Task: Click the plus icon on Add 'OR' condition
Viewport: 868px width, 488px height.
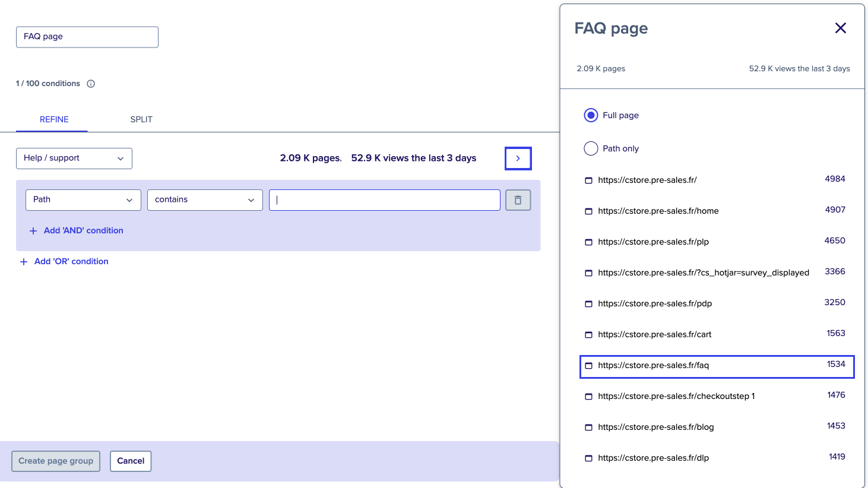Action: (23, 261)
